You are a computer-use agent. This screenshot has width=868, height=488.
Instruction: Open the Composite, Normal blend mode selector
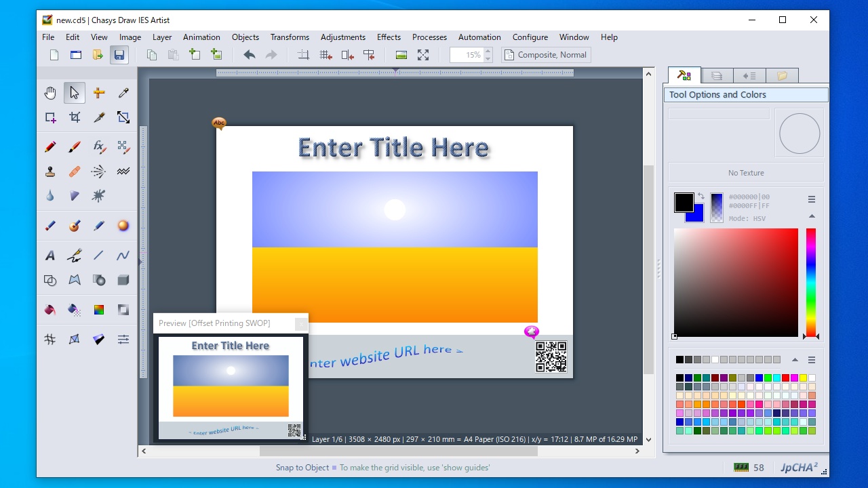point(546,55)
